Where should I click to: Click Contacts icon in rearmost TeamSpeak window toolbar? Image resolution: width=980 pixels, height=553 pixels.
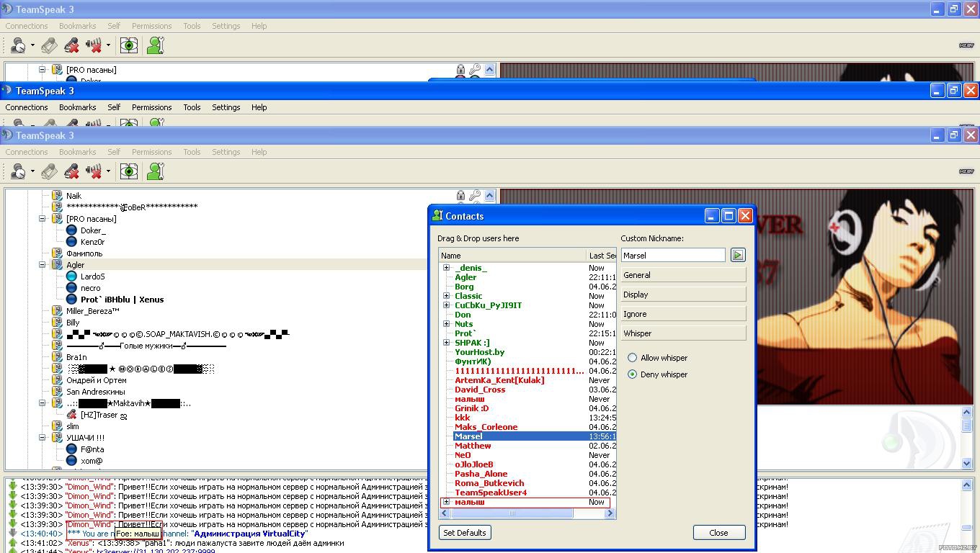point(156,45)
